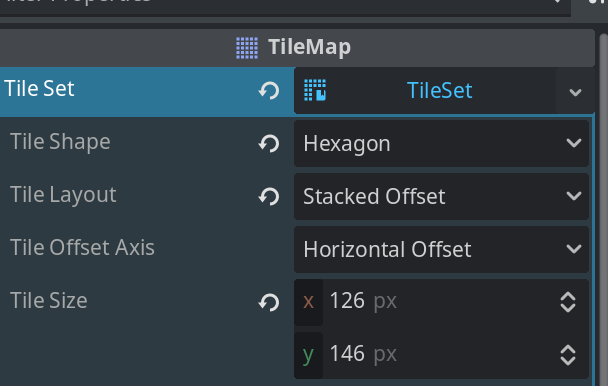Reset the Tile Set property
This screenshot has height=387, width=609.
269,91
